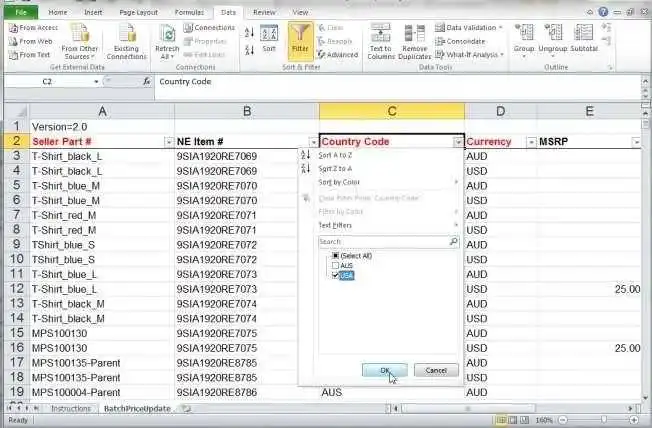Open Currency filter dropdown

(531, 142)
